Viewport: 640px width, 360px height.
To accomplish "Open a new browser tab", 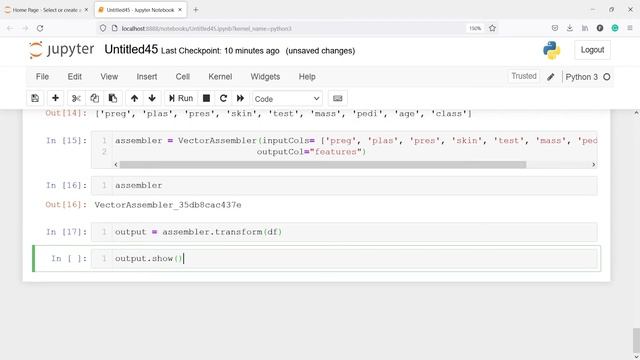I will [196, 10].
